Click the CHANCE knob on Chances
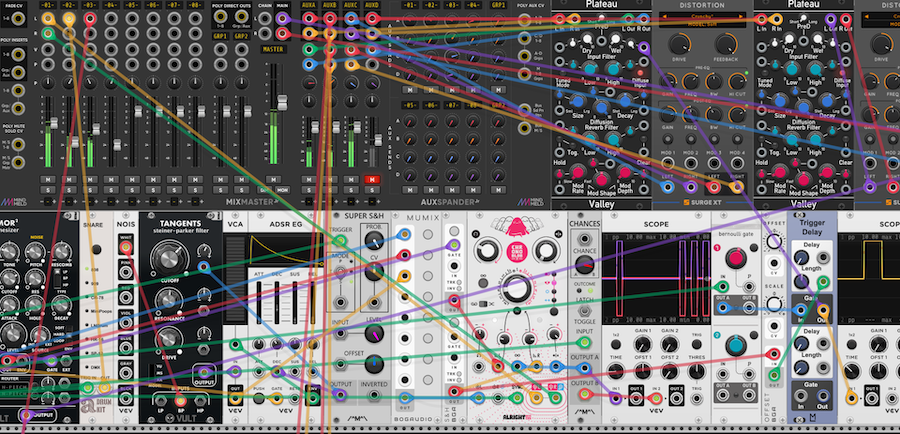This screenshot has height=434, width=900. 584,264
